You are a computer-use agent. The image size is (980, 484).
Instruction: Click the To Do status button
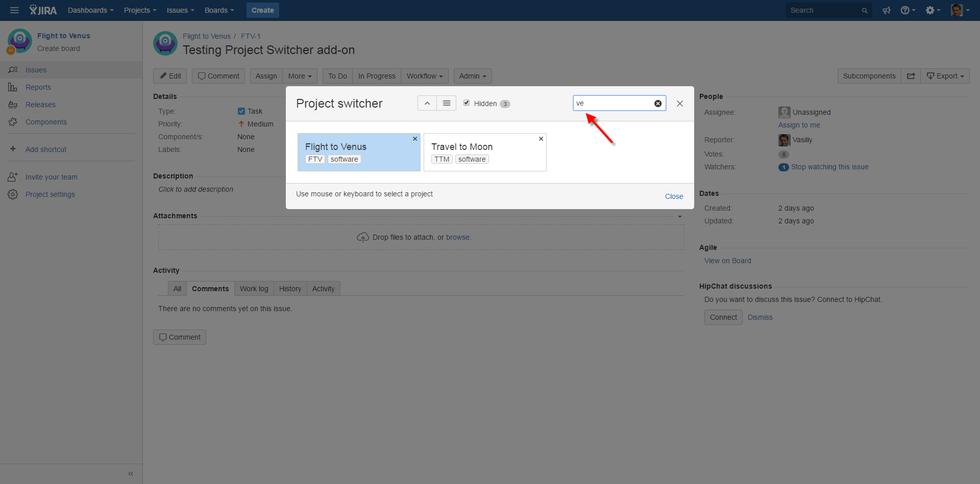337,76
